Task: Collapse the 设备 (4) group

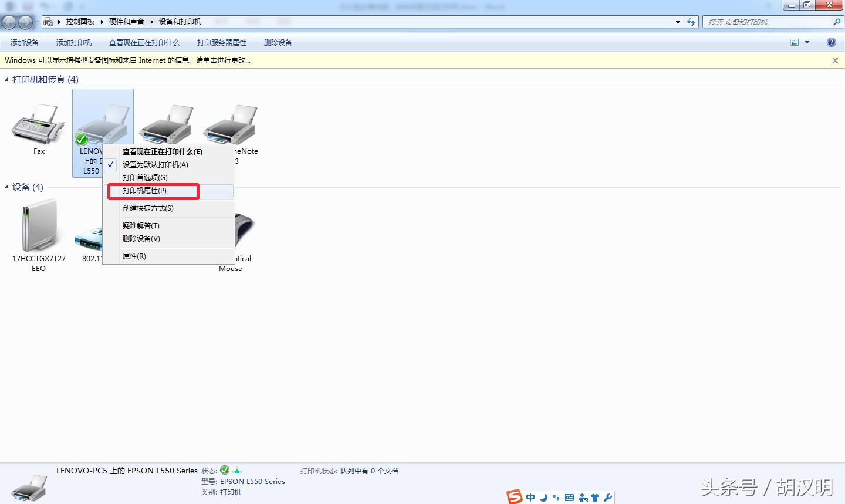Action: pos(7,187)
